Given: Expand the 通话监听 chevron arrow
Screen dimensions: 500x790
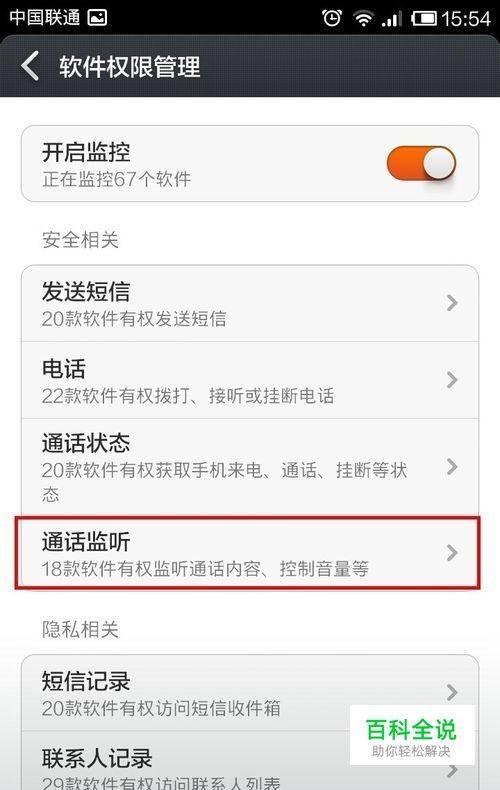Looking at the screenshot, I should coord(452,553).
